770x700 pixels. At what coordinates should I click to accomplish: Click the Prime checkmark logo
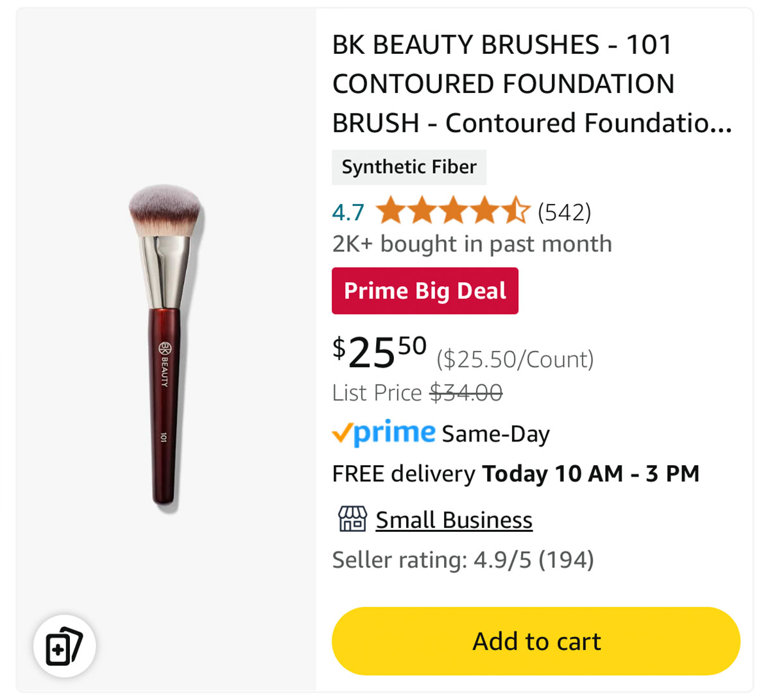point(384,434)
